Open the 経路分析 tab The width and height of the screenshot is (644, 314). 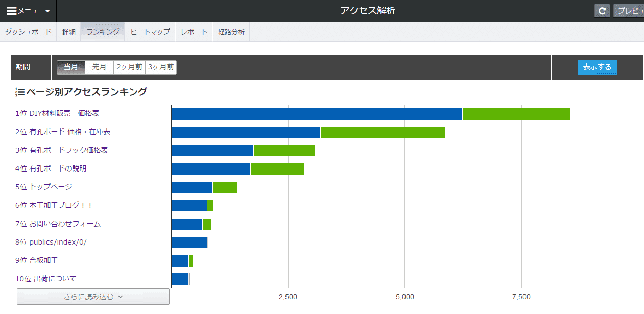(231, 32)
